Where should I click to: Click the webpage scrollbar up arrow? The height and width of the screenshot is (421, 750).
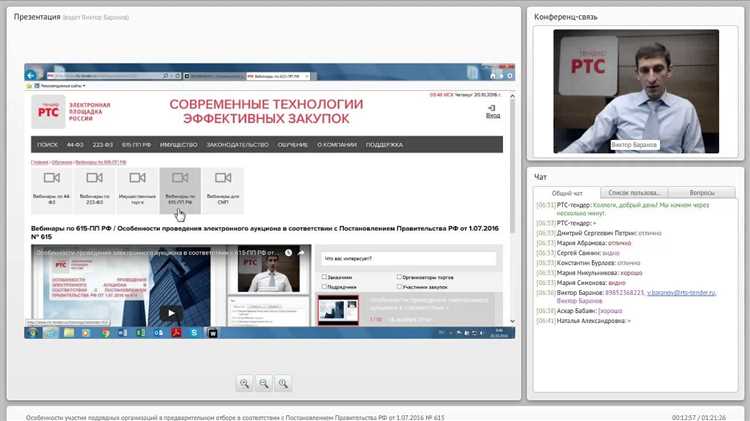[512, 96]
